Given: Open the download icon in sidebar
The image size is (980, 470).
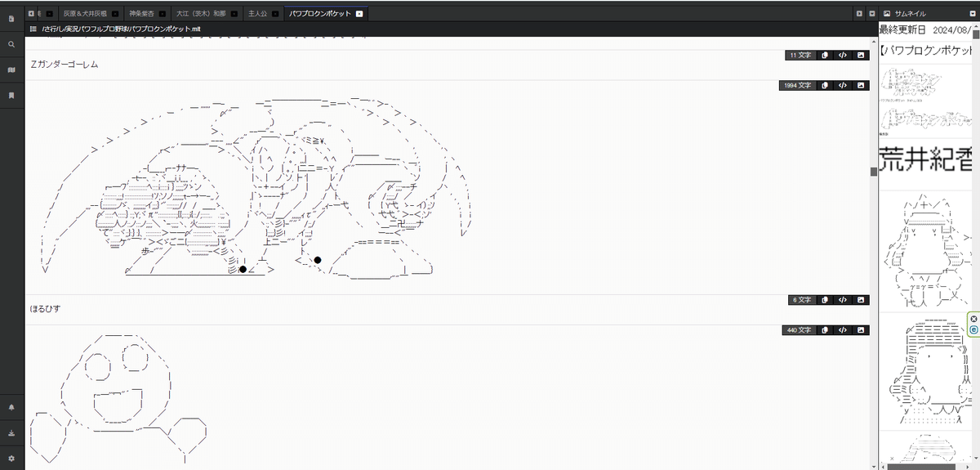Looking at the screenshot, I should coord(11,432).
